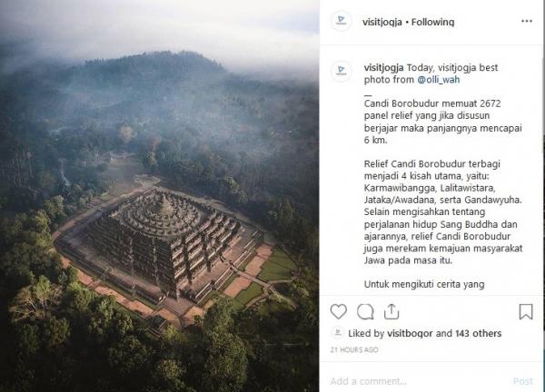The image size is (545, 392).
Task: Click the visitjogja avatar beside the caption
Action: [x=342, y=71]
